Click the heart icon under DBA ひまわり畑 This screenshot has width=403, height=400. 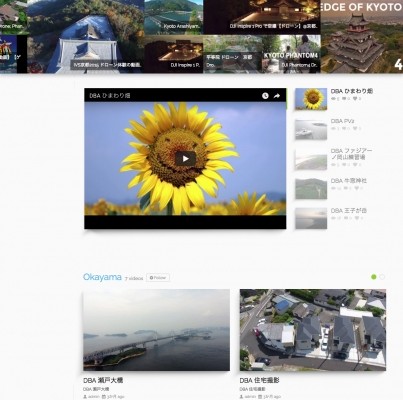(356, 99)
